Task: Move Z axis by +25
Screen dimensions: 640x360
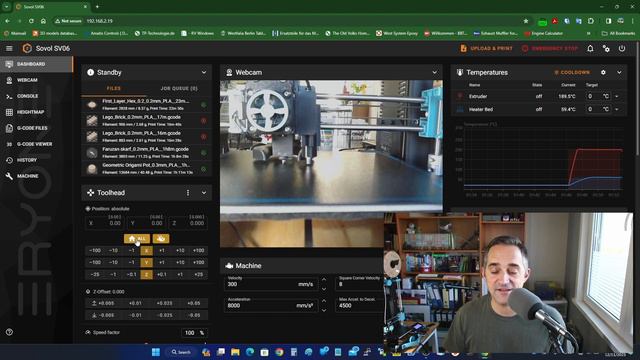Action: [198, 274]
